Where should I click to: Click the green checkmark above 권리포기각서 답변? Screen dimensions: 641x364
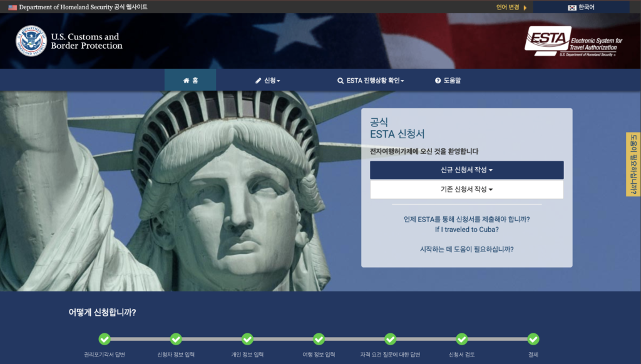click(105, 339)
